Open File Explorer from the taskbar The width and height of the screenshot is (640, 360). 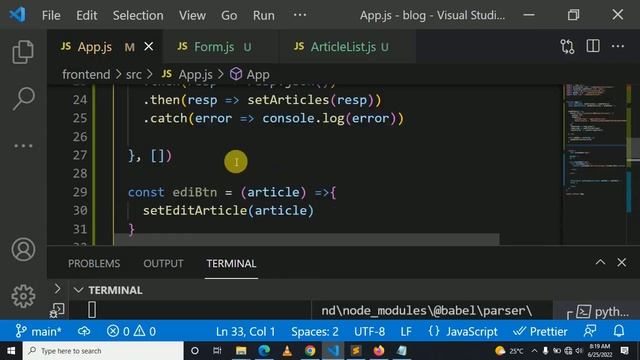pyautogui.click(x=241, y=351)
